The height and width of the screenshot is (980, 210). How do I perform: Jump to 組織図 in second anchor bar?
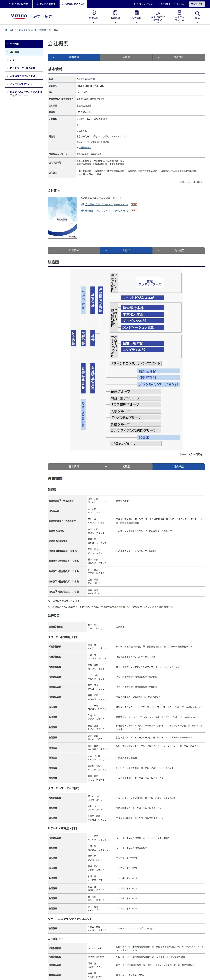pyautogui.click(x=126, y=250)
